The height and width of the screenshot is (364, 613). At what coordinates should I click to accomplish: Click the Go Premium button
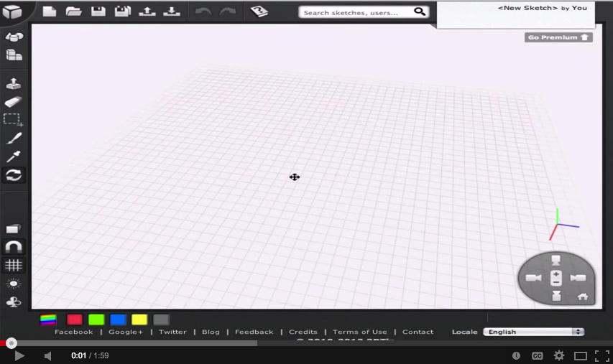[x=558, y=37]
